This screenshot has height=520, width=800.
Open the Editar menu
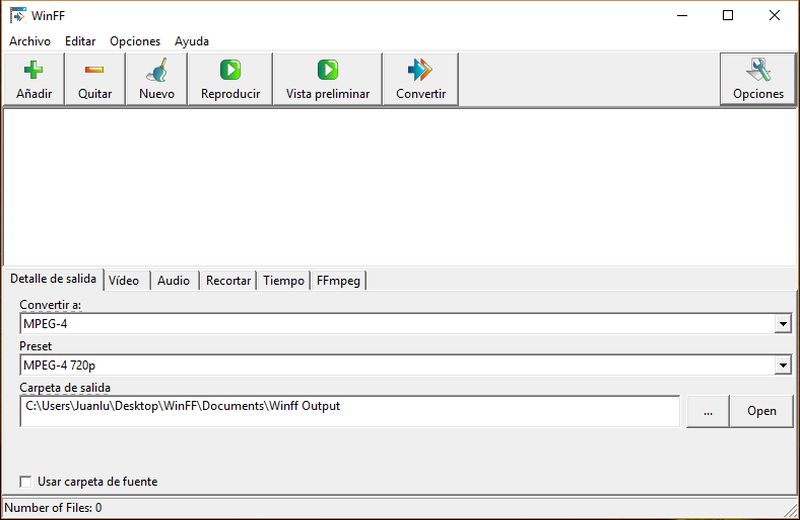[x=80, y=41]
